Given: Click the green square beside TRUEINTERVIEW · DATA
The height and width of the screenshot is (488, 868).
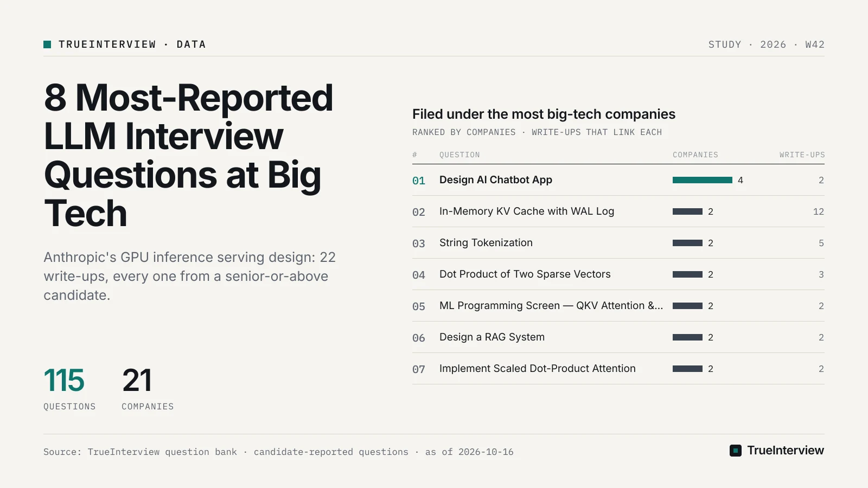Looking at the screenshot, I should click(47, 44).
